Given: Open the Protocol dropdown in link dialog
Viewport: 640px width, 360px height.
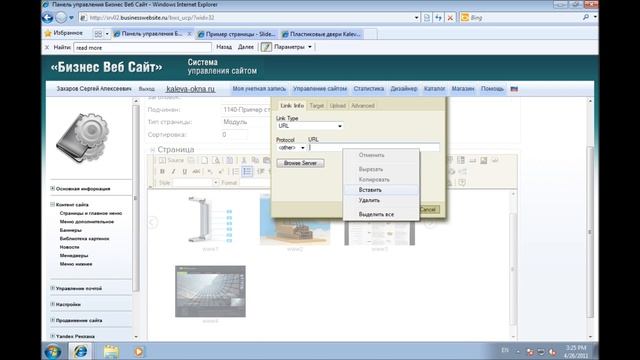Looking at the screenshot, I should (x=291, y=147).
